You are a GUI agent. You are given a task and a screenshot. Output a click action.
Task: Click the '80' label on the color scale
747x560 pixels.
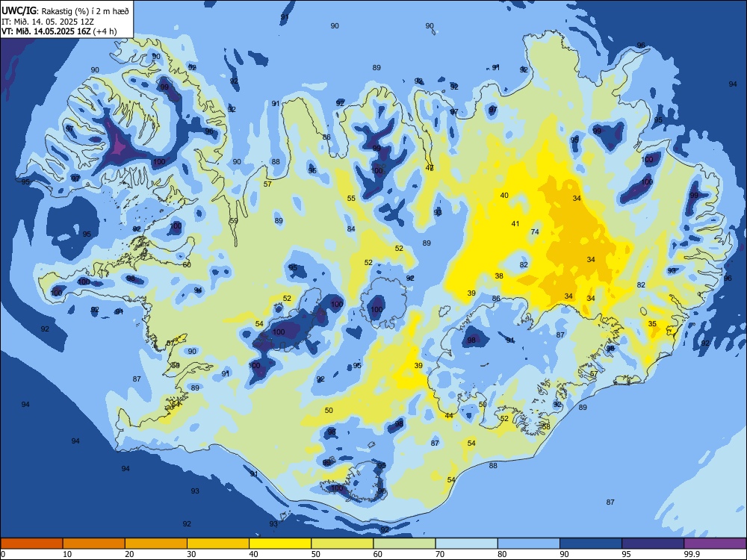pyautogui.click(x=502, y=554)
